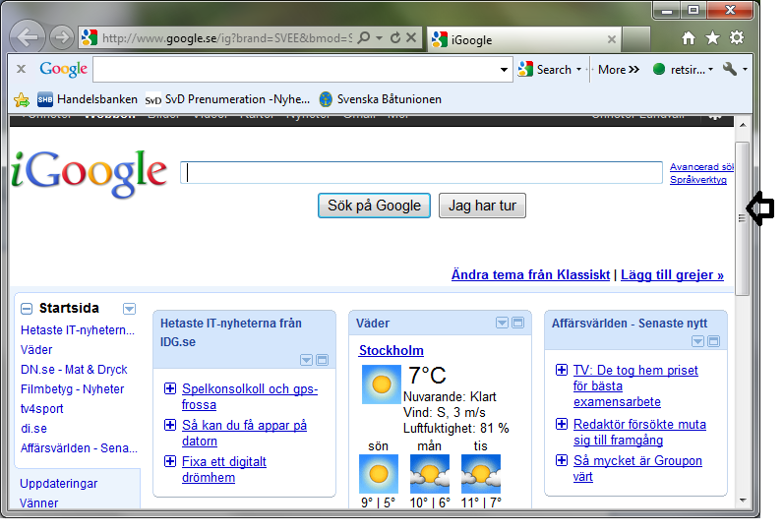Click the Google logo on the toolbar
The height and width of the screenshot is (532, 784).
[x=64, y=69]
